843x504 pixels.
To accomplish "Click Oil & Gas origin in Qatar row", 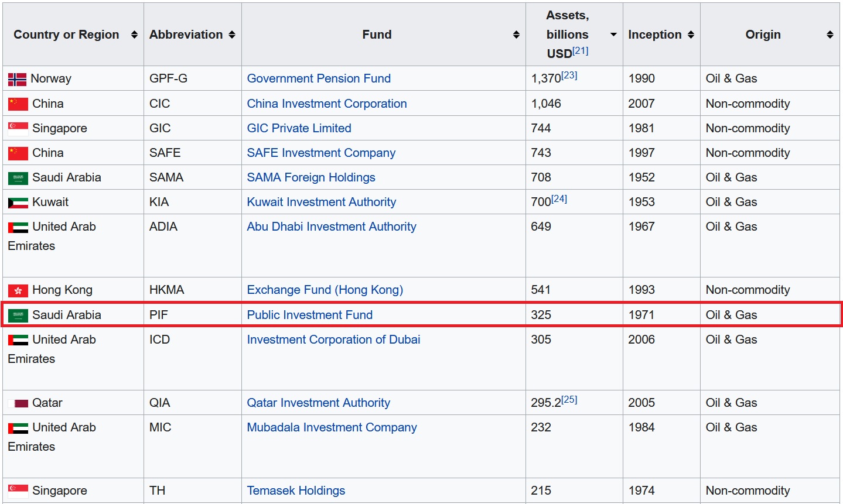I will (731, 403).
